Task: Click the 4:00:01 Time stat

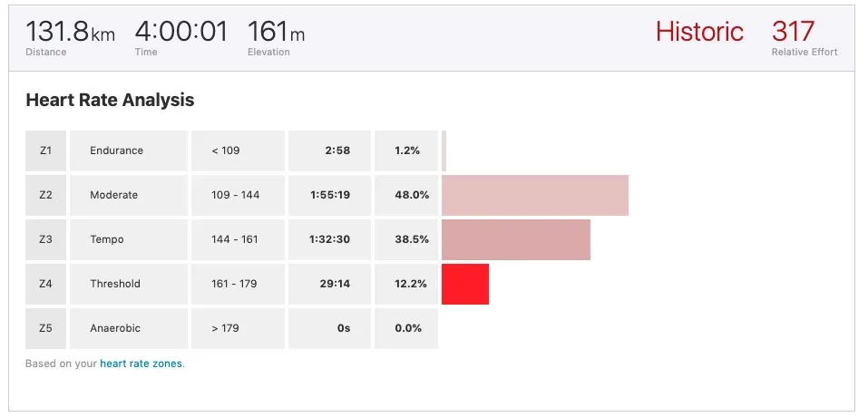Action: (181, 32)
